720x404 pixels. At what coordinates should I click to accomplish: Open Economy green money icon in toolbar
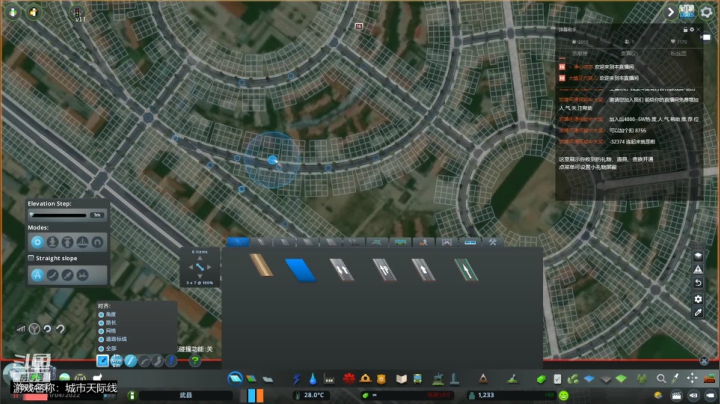[x=541, y=379]
